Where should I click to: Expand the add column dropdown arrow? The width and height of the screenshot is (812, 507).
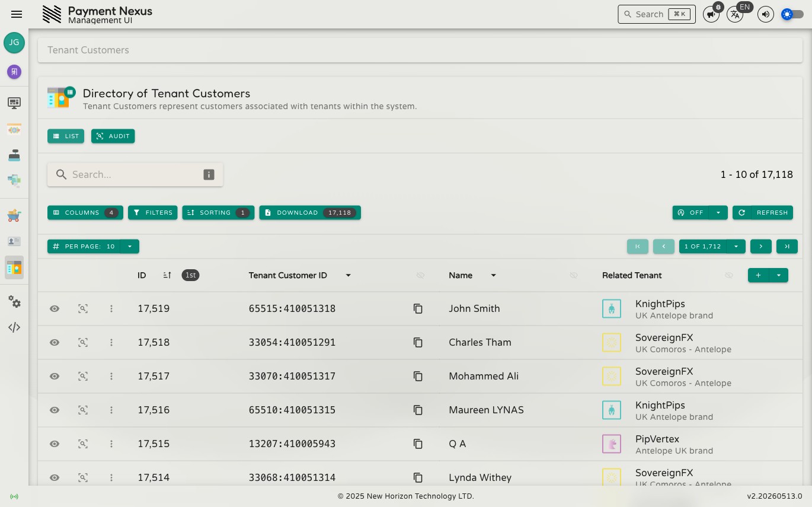tap(779, 275)
